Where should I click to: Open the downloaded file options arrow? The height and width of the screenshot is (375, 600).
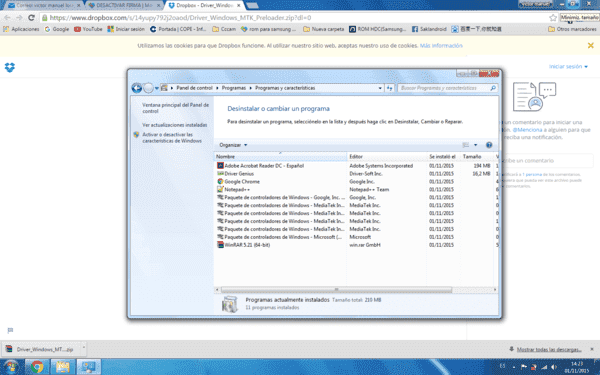click(x=84, y=349)
